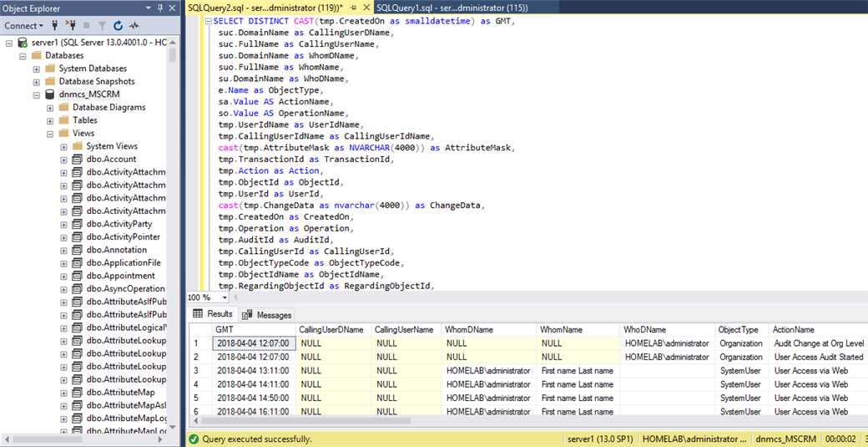Image resolution: width=868 pixels, height=447 pixels.
Task: Click the 2018-04-04 14:50:00 cell
Action: 254,398
